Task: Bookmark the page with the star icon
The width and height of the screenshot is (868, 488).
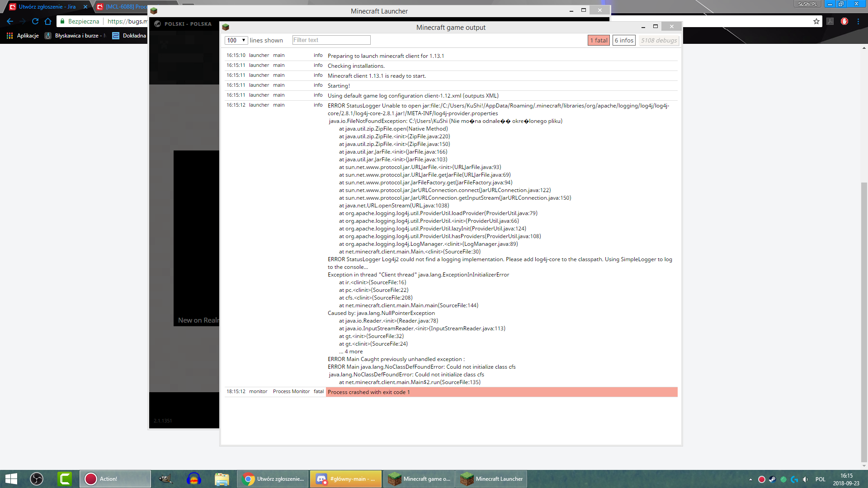Action: coord(816,21)
